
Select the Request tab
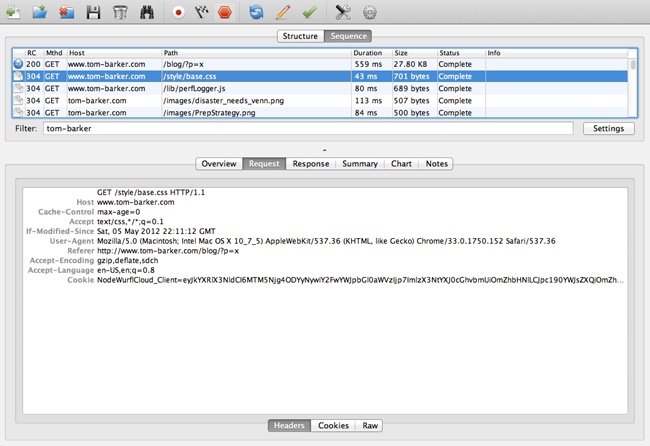click(x=264, y=164)
